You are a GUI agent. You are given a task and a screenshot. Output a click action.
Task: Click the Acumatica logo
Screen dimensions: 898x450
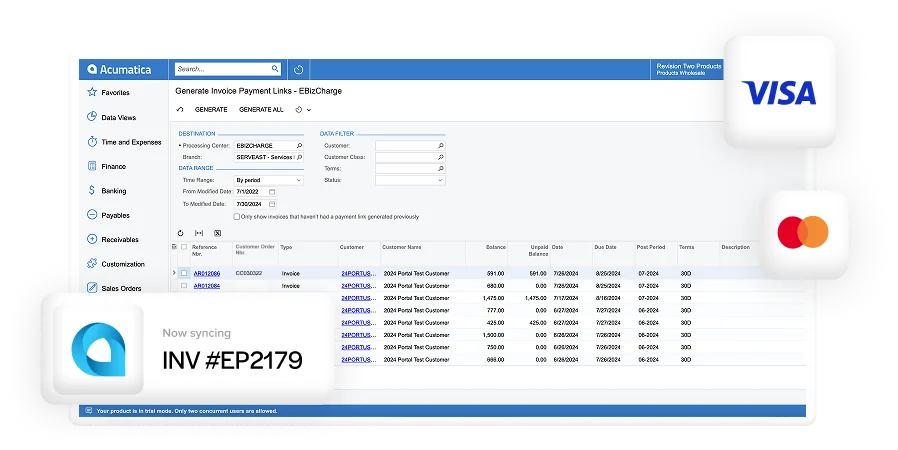(x=120, y=69)
